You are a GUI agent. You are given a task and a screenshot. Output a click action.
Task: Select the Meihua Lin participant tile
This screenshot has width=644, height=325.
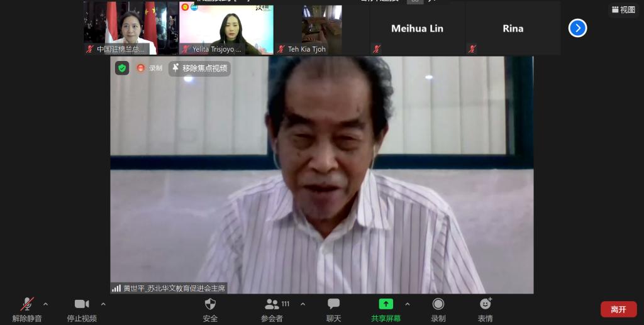click(417, 28)
